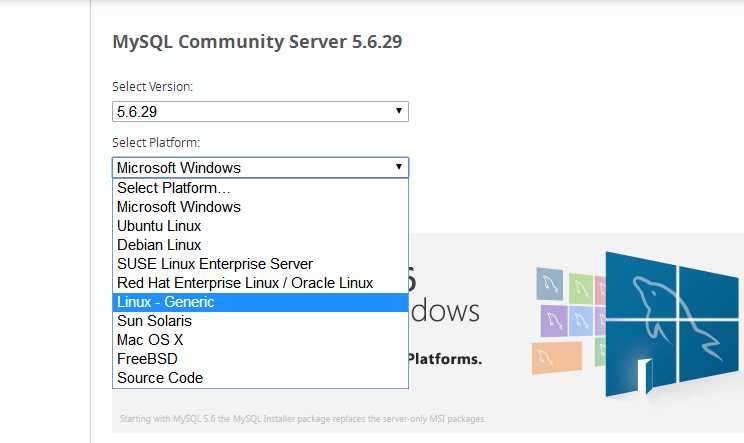The image size is (744, 443).
Task: Pick Red Hat Enterprise Linux / Oracle Linux
Action: (260, 283)
